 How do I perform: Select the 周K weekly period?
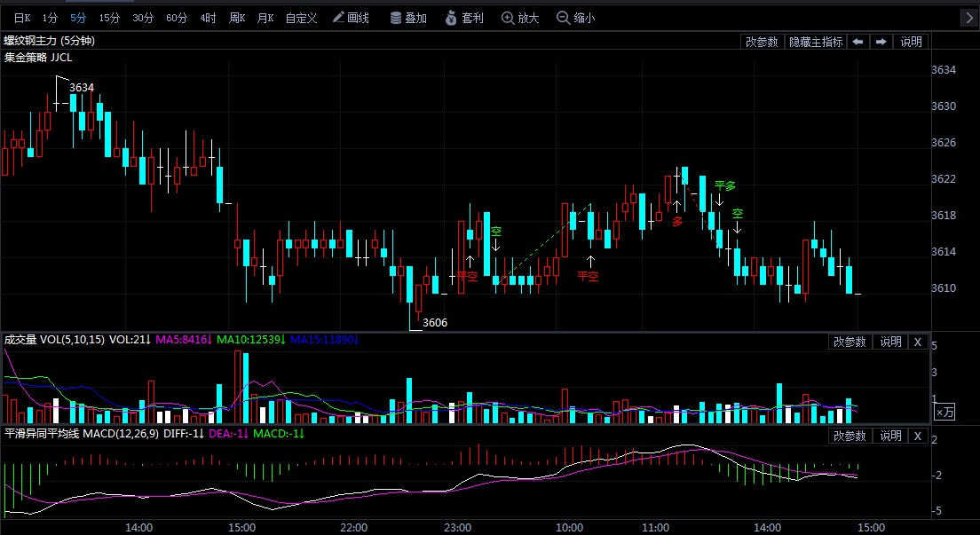(236, 18)
